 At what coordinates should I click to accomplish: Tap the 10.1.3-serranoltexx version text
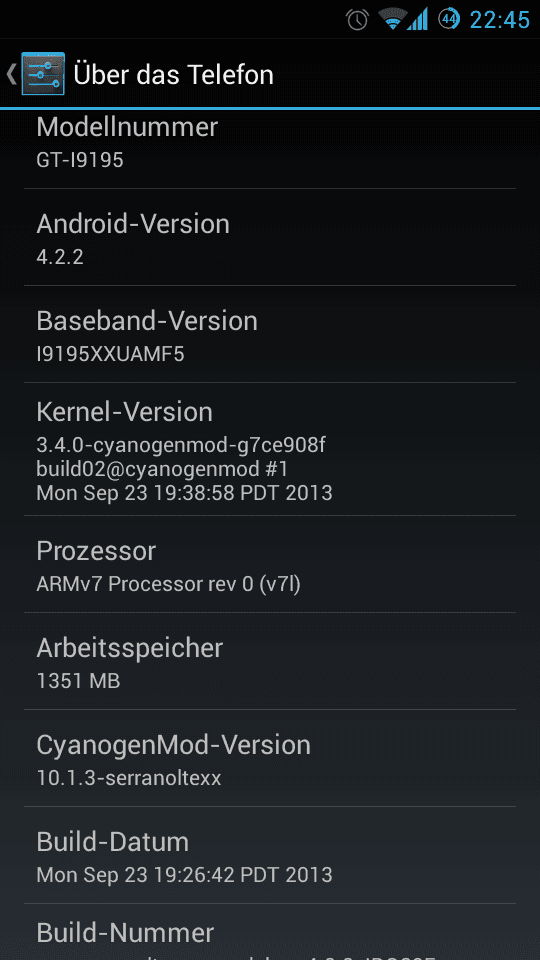129,778
